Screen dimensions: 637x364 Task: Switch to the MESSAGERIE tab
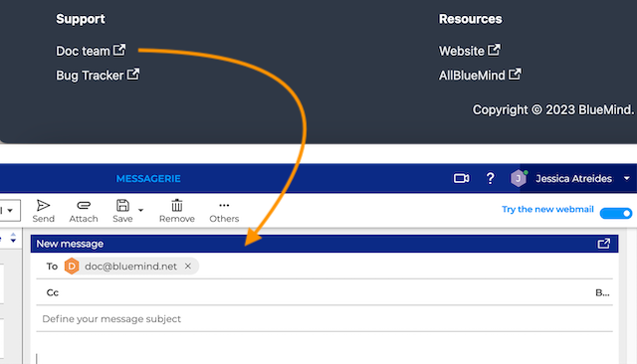[x=148, y=179]
